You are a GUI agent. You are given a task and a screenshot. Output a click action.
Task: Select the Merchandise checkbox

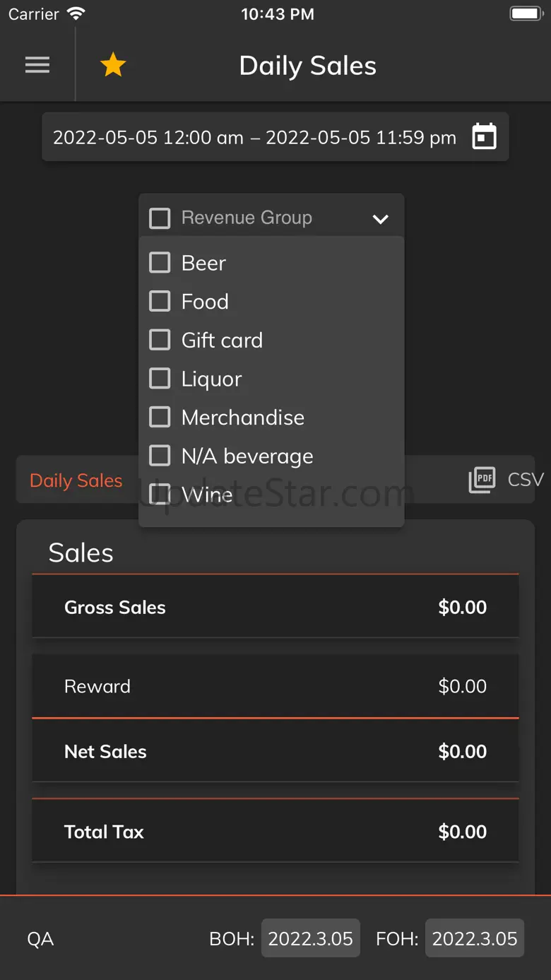click(x=160, y=418)
